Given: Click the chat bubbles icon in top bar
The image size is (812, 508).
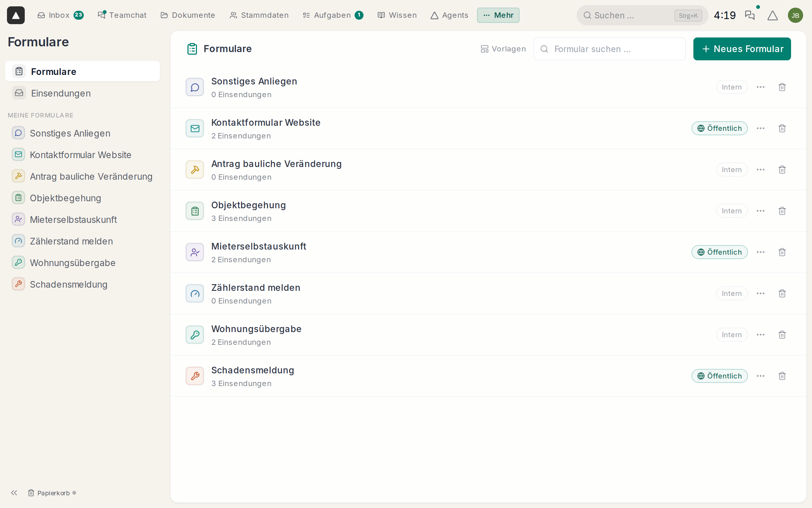Looking at the screenshot, I should pos(750,15).
